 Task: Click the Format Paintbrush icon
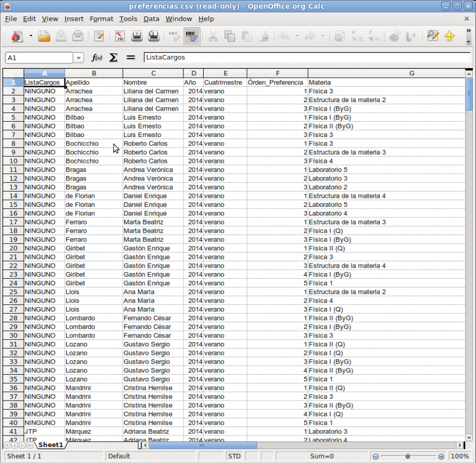[x=264, y=36]
